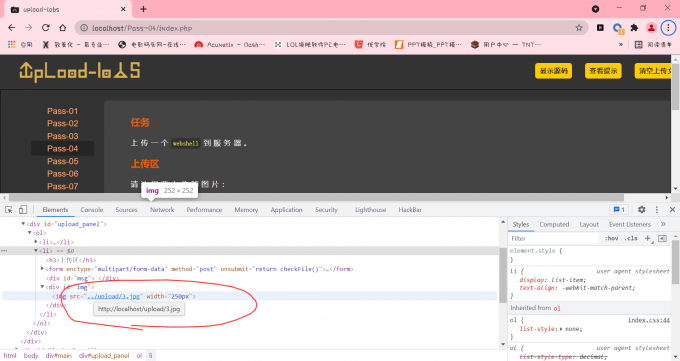Collapse the div img node
The height and width of the screenshot is (361, 680).
(x=42, y=287)
